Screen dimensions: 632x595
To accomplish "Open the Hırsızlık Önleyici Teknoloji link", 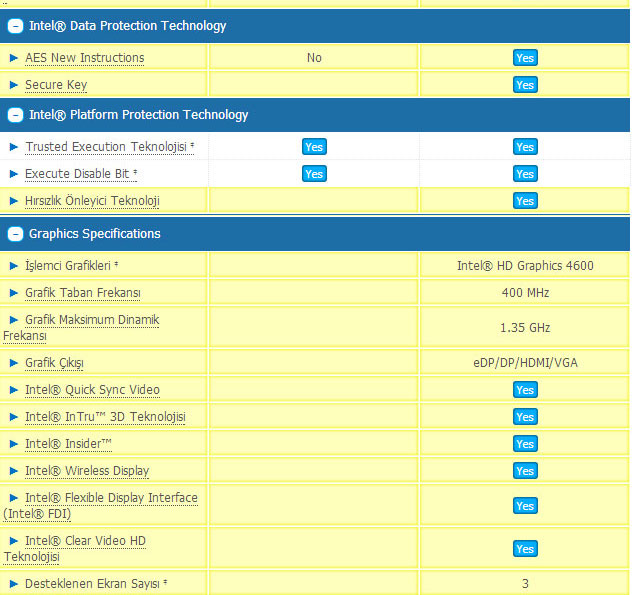I will tap(92, 201).
